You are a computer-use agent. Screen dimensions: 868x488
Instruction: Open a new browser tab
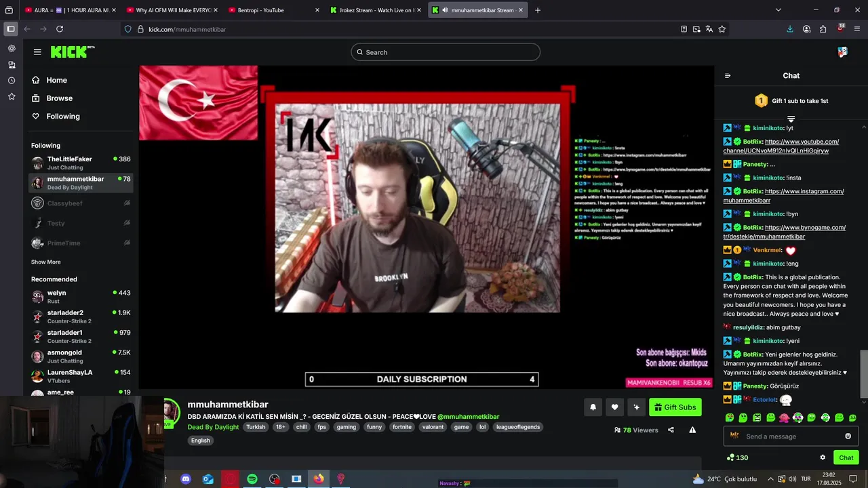(x=538, y=10)
